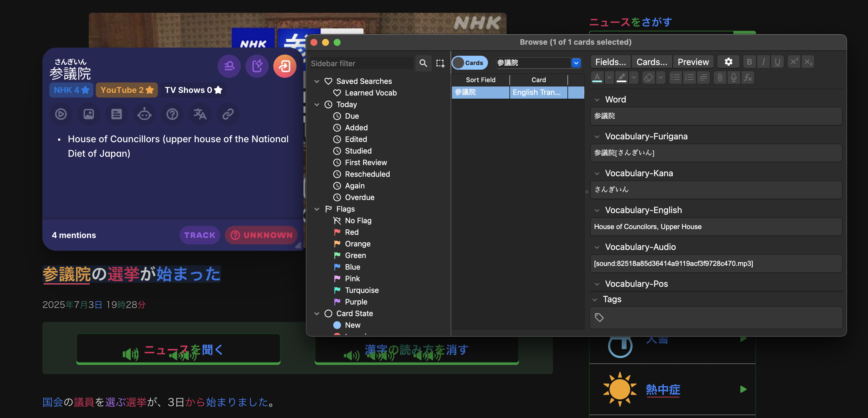Select the Overdue filter in Today
Screen dimensions: 868x418
(x=359, y=198)
